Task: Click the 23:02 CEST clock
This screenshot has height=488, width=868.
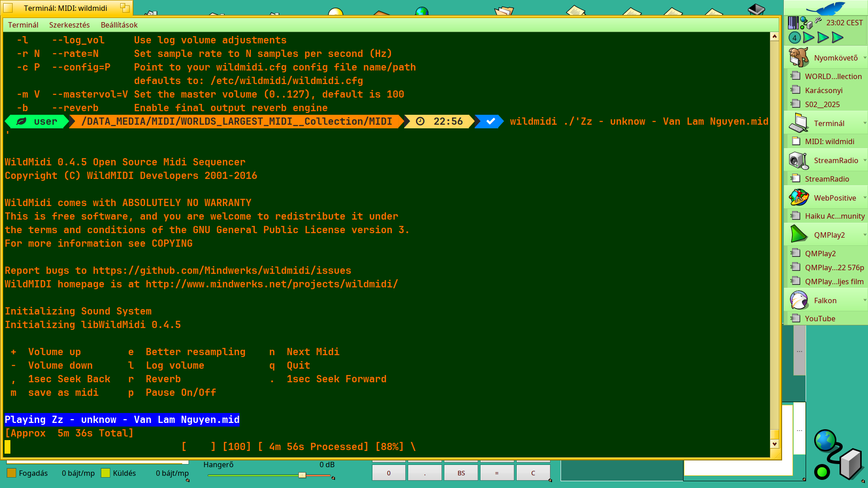Action: click(844, 23)
